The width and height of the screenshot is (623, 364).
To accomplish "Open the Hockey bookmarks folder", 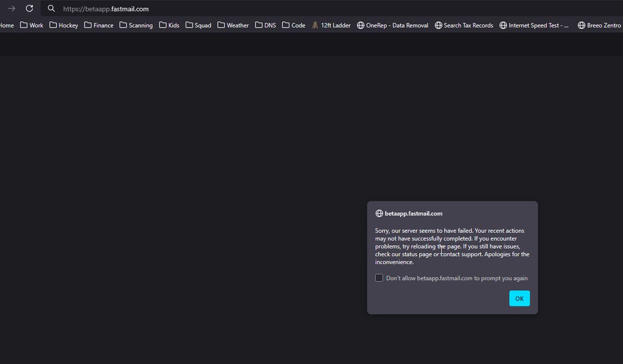I will tap(64, 25).
